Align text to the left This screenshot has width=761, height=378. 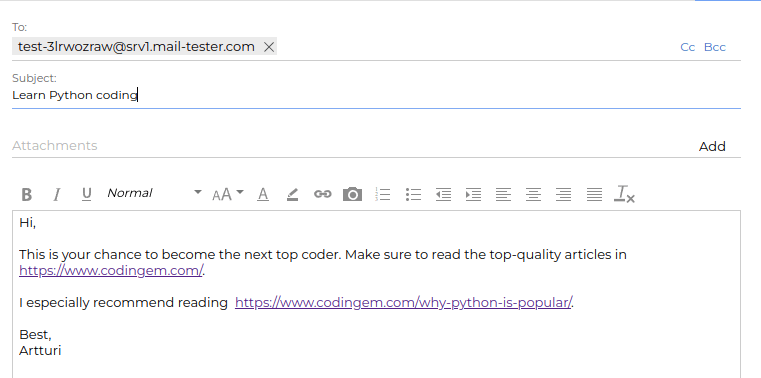point(503,195)
